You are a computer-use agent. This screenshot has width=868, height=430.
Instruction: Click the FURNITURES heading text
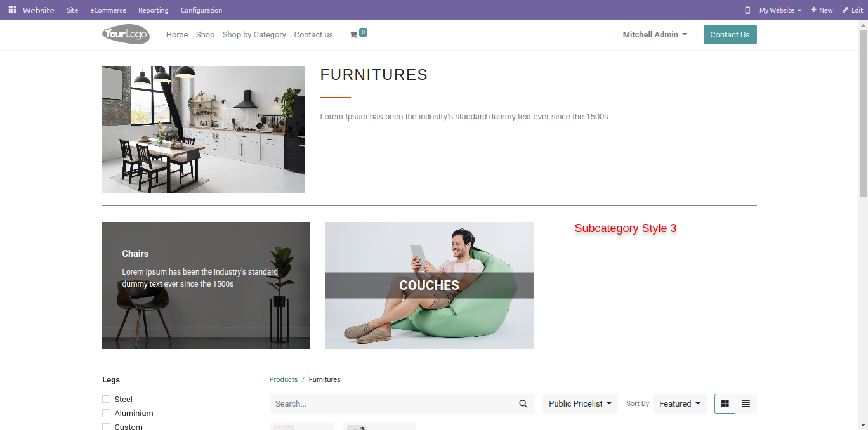point(374,75)
